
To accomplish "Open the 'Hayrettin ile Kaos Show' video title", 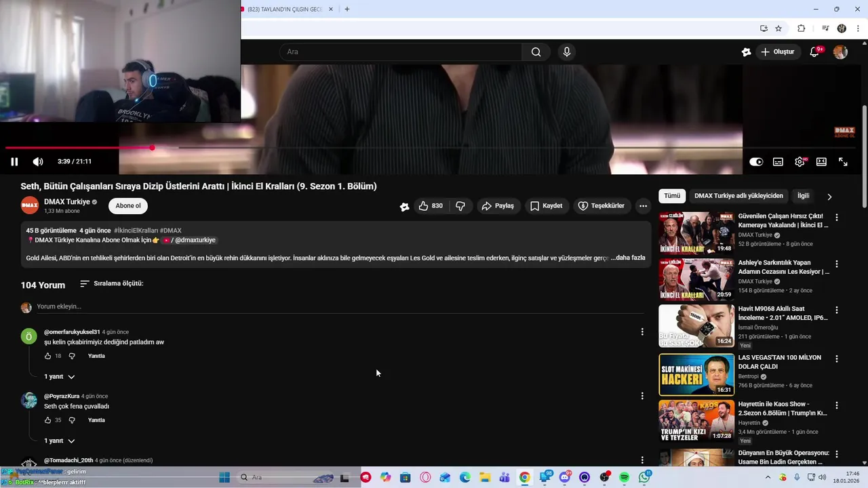I will [x=783, y=409].
